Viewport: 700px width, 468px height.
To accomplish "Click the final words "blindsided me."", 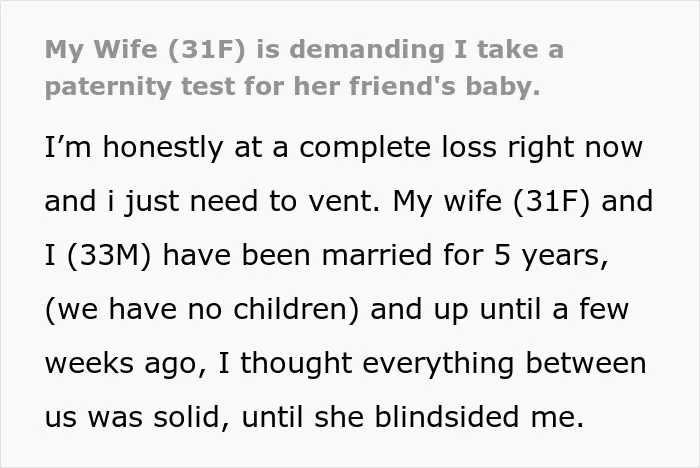I will pyautogui.click(x=479, y=417).
